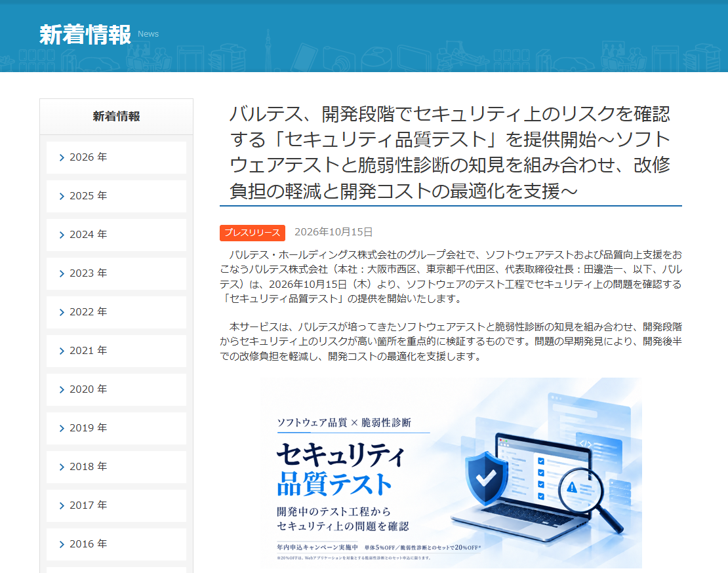
Task: Open the 2021 年 news archive link
Action: [116, 351]
